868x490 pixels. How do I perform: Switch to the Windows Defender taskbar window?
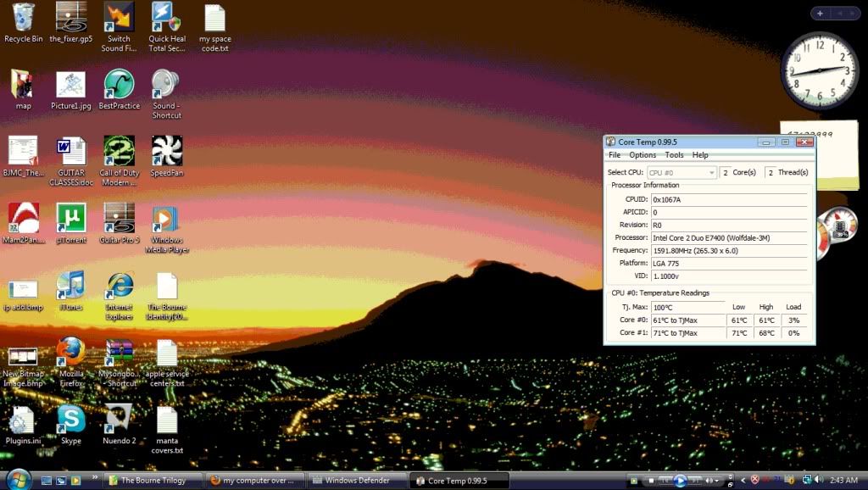click(353, 480)
